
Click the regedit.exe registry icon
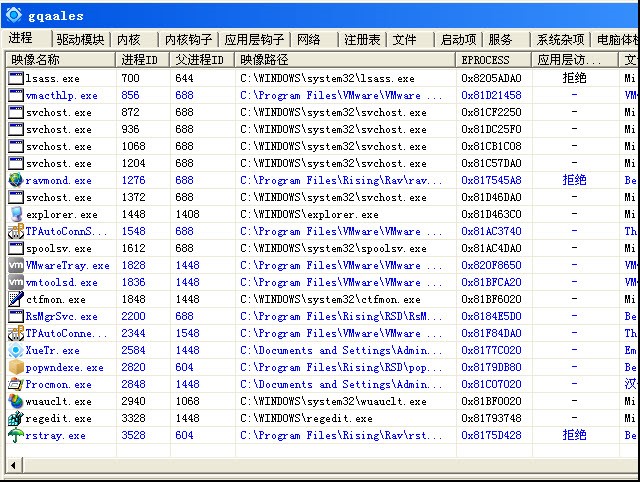(x=16, y=418)
